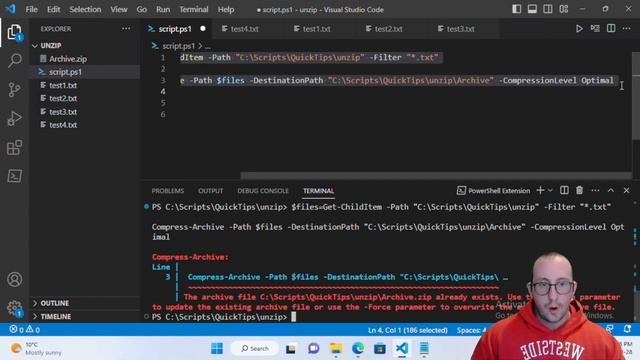Open editor More Actions ellipsis
640x360 pixels.
[627, 29]
